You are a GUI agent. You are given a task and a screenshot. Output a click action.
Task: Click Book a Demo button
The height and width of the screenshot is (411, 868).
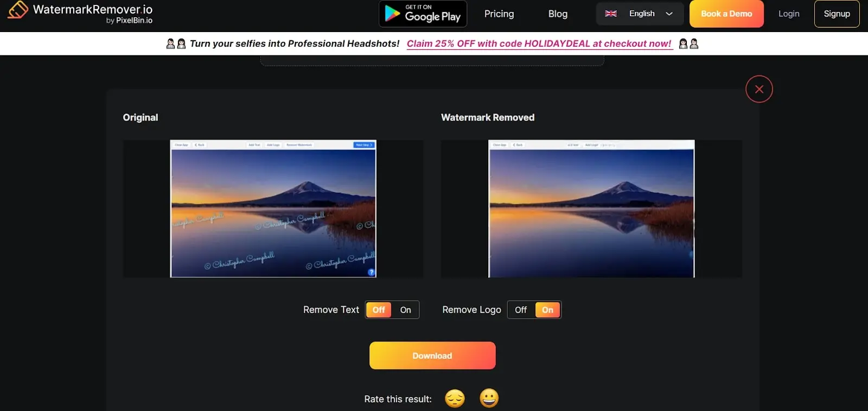726,14
